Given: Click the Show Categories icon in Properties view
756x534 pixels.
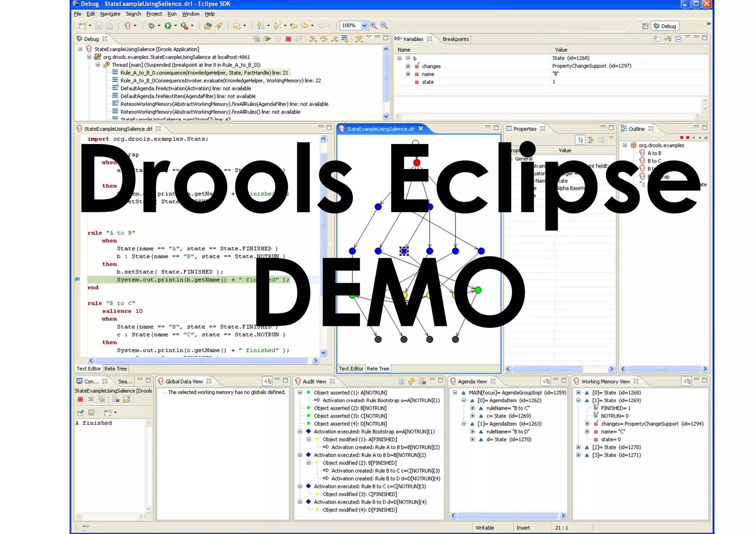Looking at the screenshot, I should coord(581,140).
